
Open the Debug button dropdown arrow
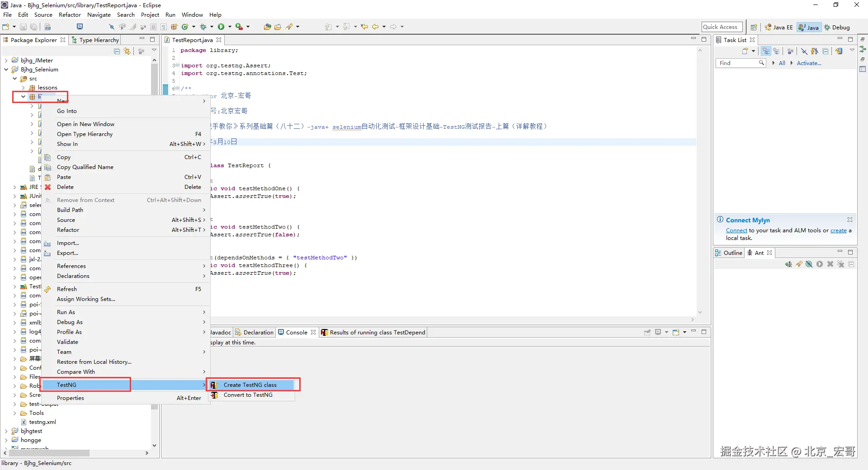tap(211, 27)
